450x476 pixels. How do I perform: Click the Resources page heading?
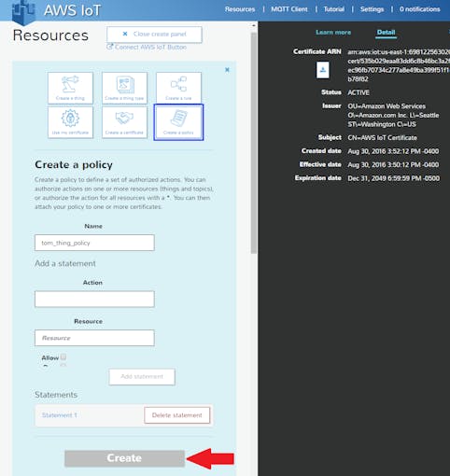50,35
